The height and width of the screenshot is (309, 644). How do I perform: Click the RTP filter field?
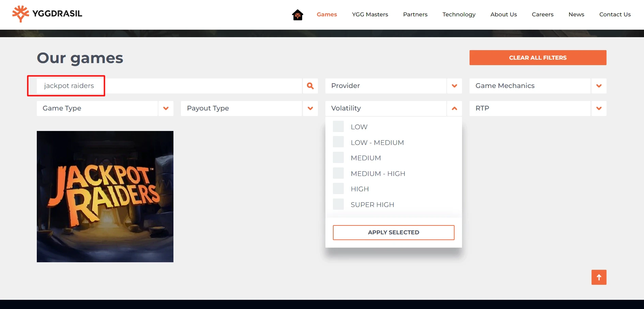click(530, 108)
